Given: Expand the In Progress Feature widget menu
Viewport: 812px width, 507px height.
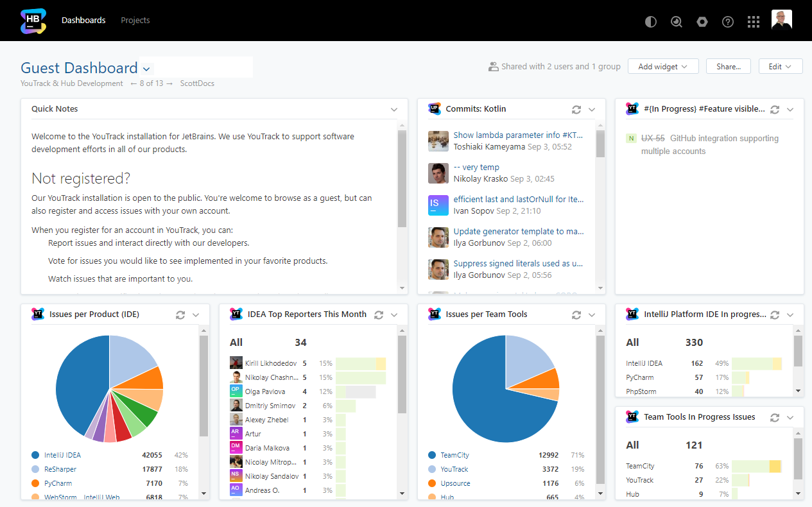Looking at the screenshot, I should click(x=790, y=110).
